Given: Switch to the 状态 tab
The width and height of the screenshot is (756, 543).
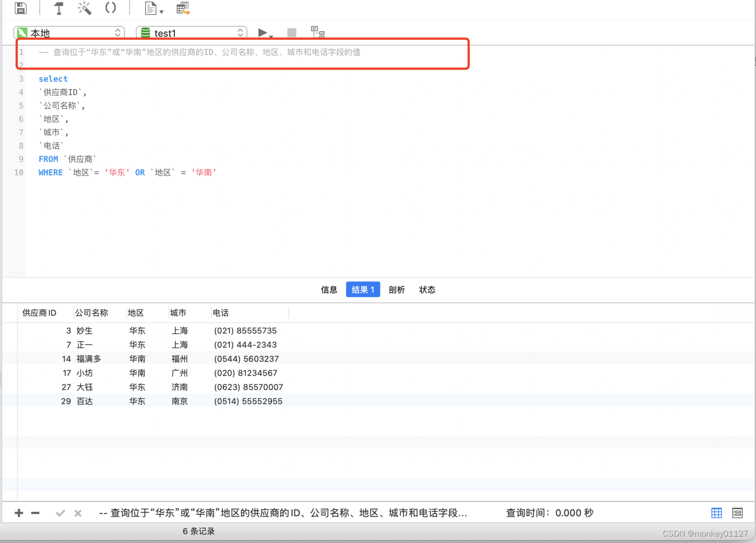Looking at the screenshot, I should (427, 289).
